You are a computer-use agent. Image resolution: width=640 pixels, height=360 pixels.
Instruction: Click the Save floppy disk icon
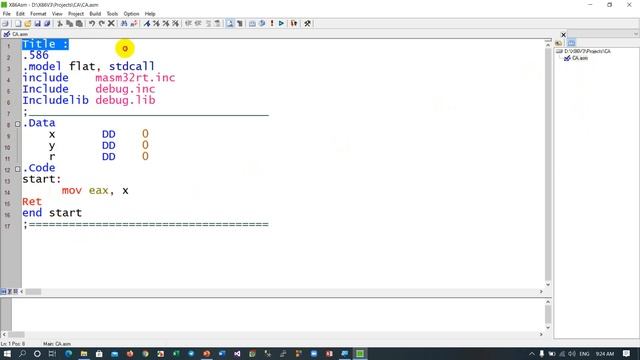point(37,24)
